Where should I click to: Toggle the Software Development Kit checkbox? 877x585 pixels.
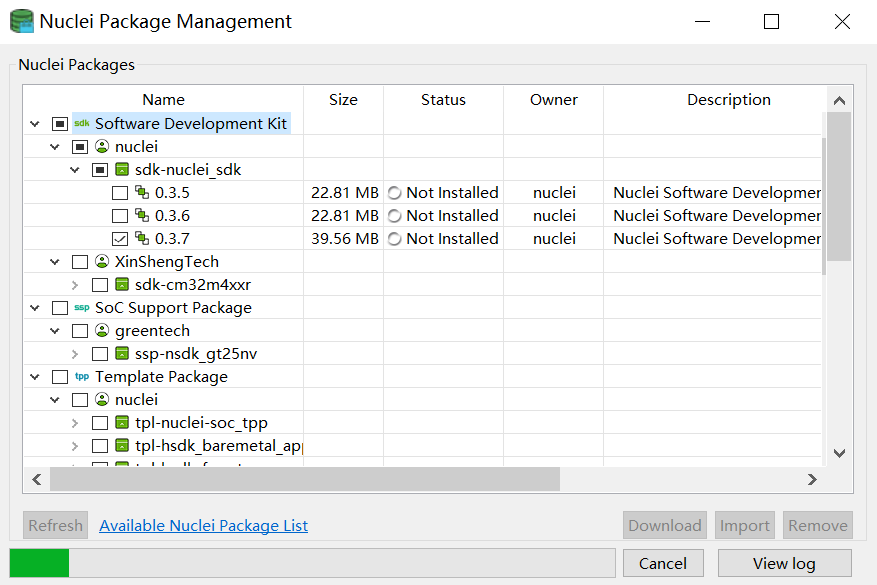pos(60,124)
